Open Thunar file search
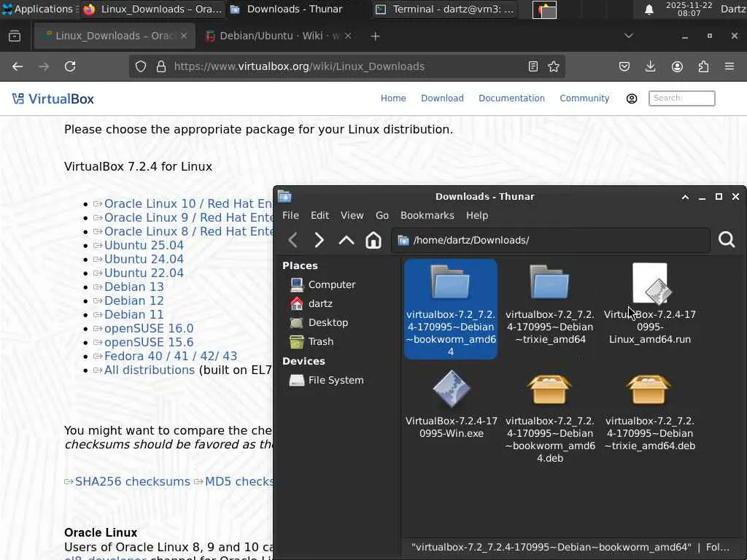The width and height of the screenshot is (747, 560). click(727, 240)
